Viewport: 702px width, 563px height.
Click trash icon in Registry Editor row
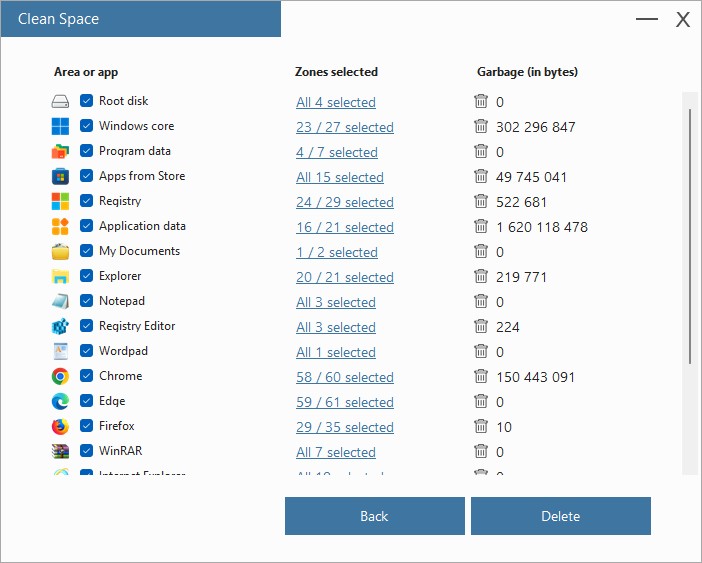click(481, 326)
